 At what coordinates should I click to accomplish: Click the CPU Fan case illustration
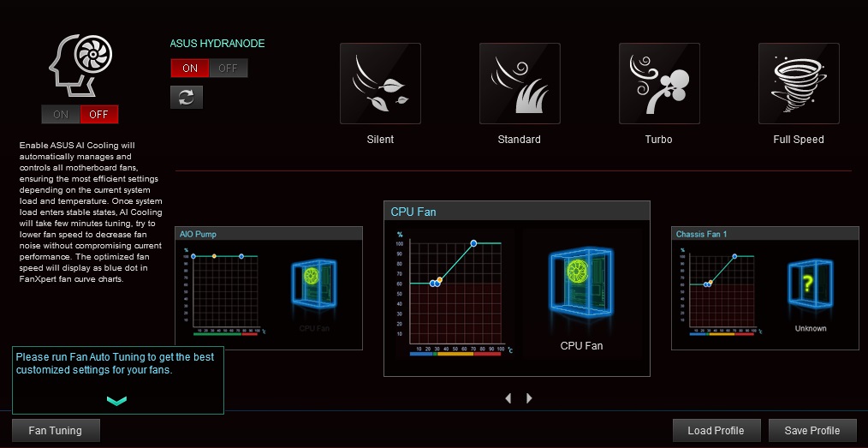pyautogui.click(x=580, y=283)
